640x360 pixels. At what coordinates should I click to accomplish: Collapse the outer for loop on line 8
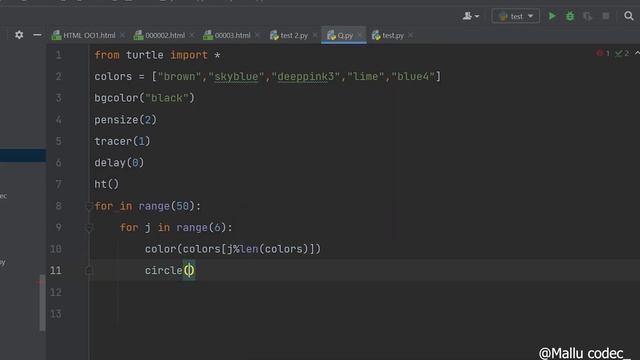[x=89, y=206]
